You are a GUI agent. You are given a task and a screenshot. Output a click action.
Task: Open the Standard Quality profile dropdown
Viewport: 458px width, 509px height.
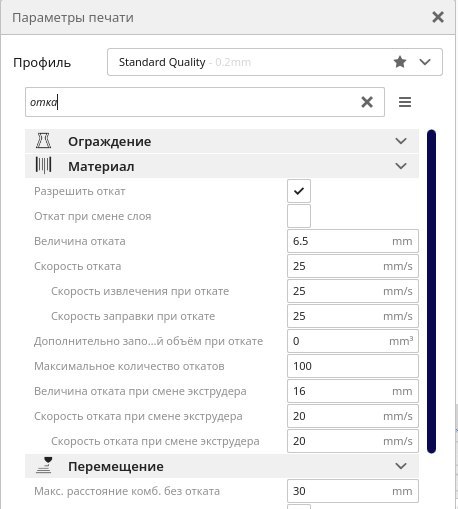point(425,62)
